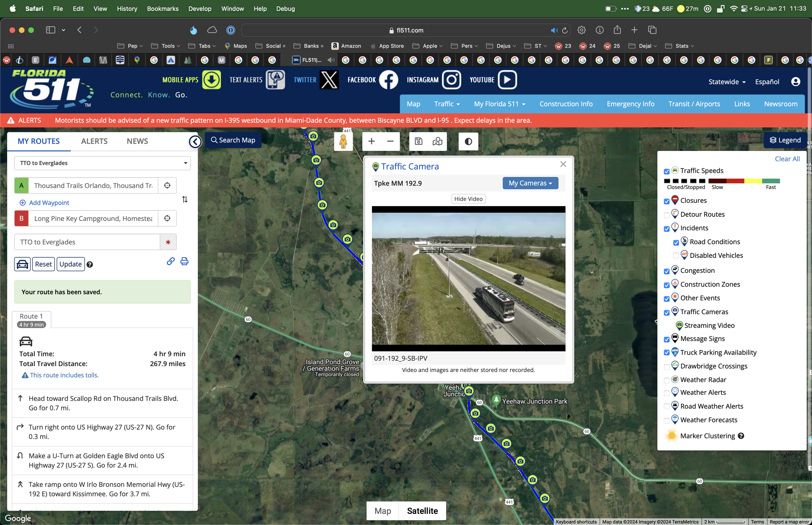This screenshot has height=525, width=812.
Task: Toggle the Marker Clustering sun icon
Action: click(672, 436)
